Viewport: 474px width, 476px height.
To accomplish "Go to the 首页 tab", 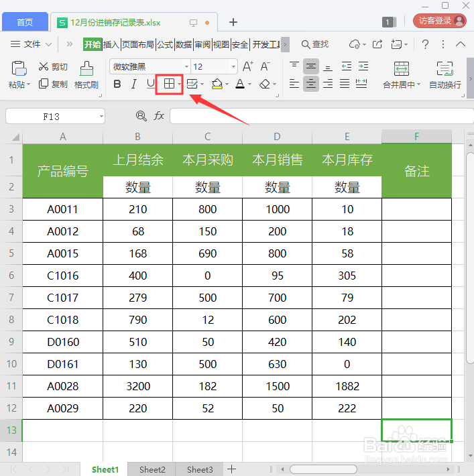I will pyautogui.click(x=25, y=22).
